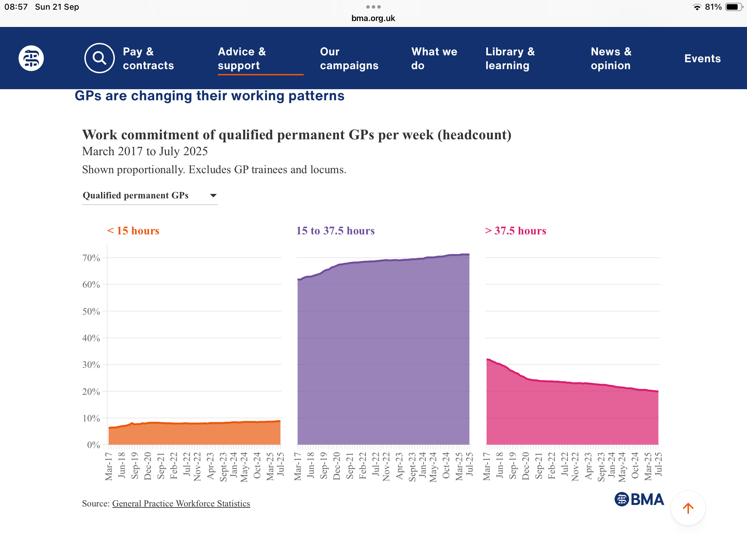
Task: Click the dropdown arrow beside Qualified permanent GPs
Action: [213, 196]
